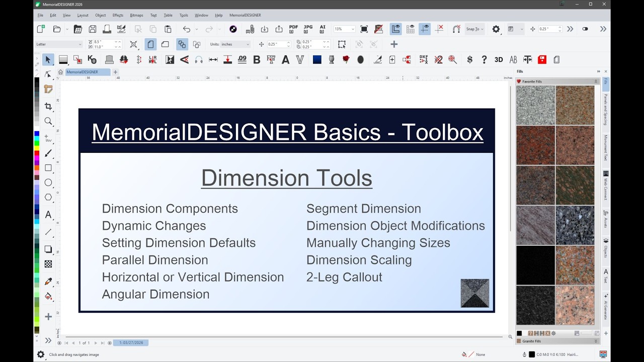
Task: Open the Effects menu
Action: tap(118, 15)
